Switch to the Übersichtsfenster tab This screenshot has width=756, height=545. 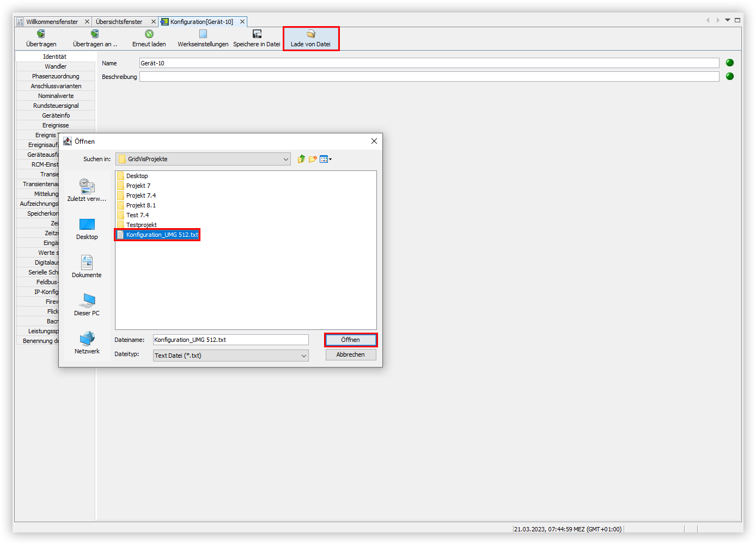[x=119, y=22]
